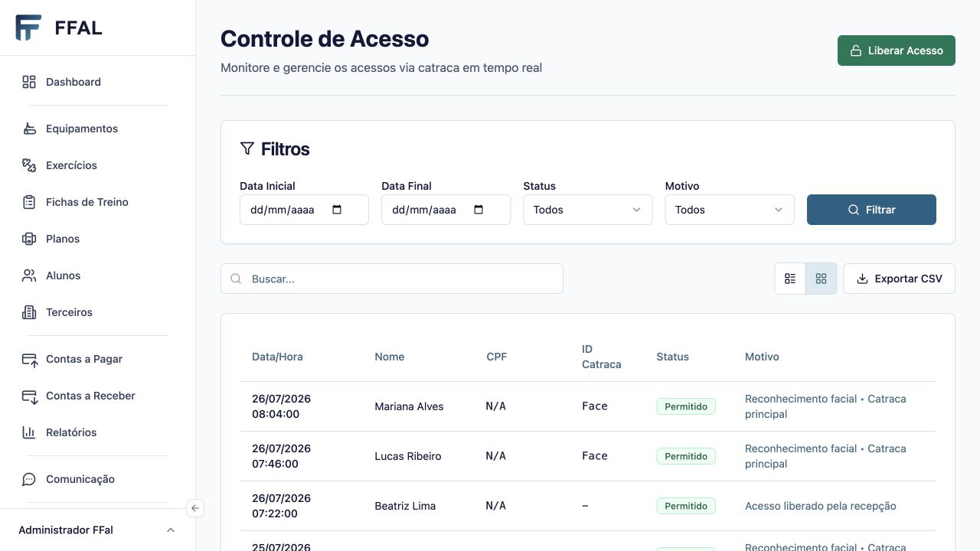Click the Controle de Acesso page heading

pos(325,39)
